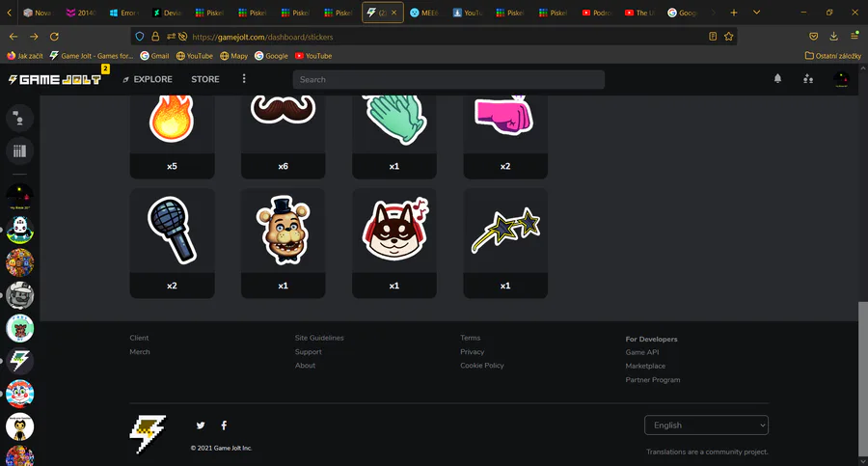
Task: Open the Bendy community in the sidebar
Action: (x=19, y=426)
